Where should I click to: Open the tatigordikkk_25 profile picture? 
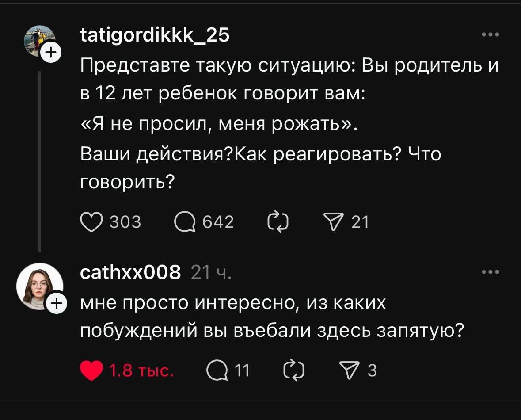point(39,41)
